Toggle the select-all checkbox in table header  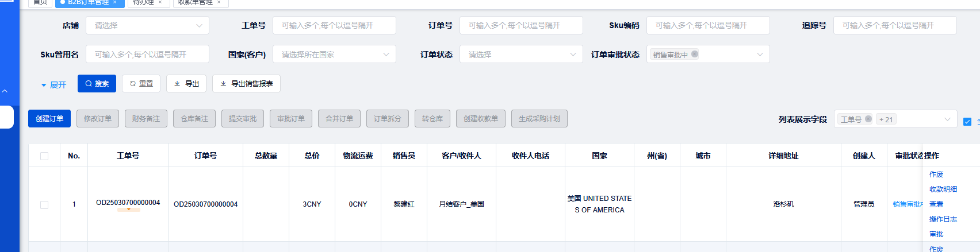(x=44, y=156)
